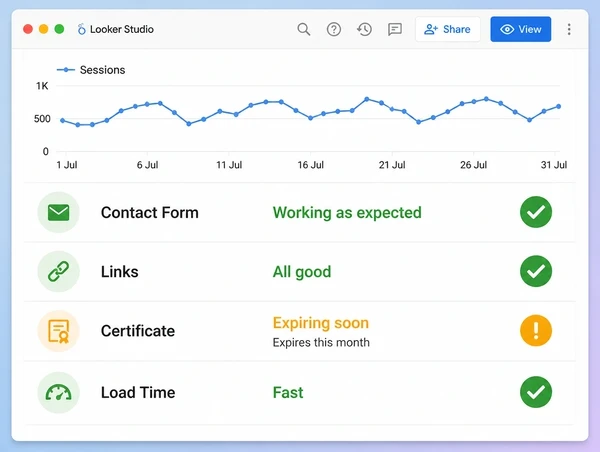Click the "26 Jul" axis label

coord(473,165)
